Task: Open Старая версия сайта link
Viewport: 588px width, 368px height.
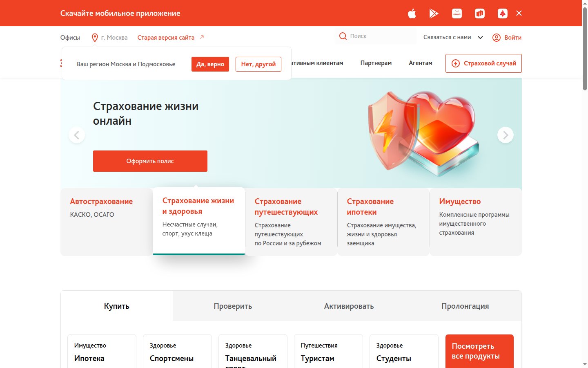Action: (x=166, y=38)
